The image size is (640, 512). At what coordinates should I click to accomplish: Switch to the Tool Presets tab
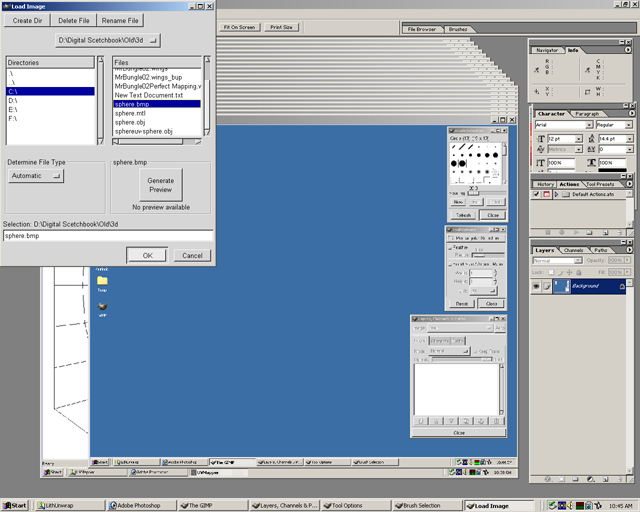pos(600,184)
